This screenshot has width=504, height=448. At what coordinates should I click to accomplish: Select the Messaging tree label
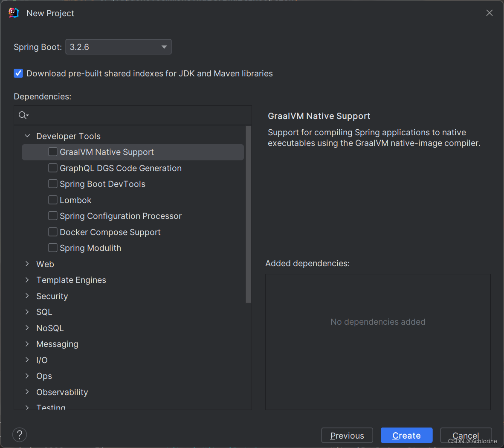point(57,344)
